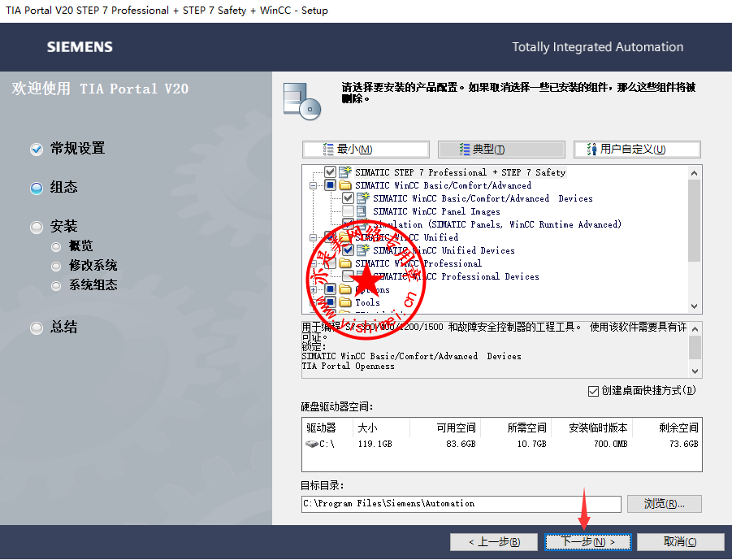Image resolution: width=732 pixels, height=560 pixels.
Task: Uncheck the WinCC Unified Devices checkbox
Action: tap(348, 250)
